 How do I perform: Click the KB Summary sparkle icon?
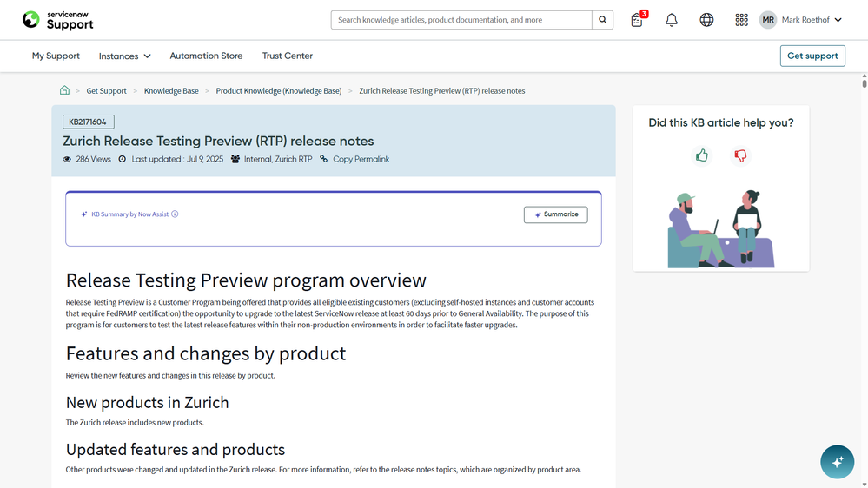click(x=84, y=214)
